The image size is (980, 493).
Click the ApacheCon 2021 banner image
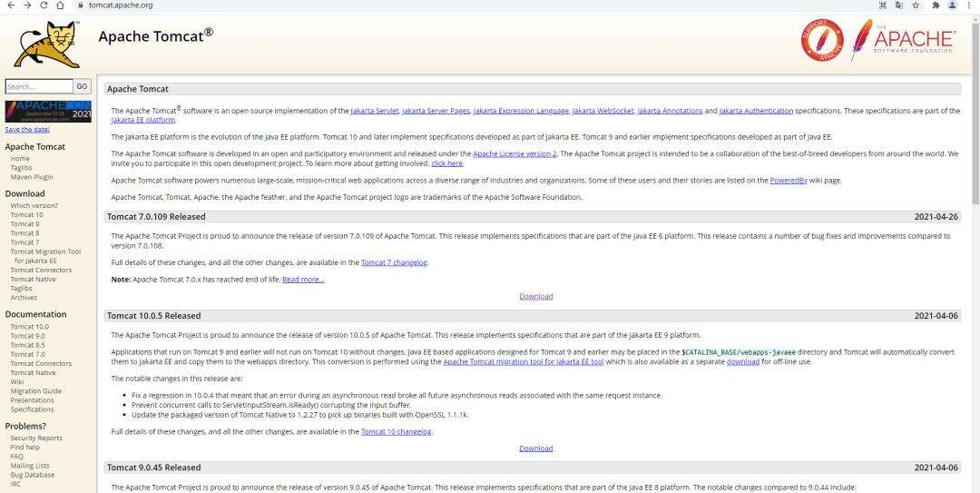47,112
